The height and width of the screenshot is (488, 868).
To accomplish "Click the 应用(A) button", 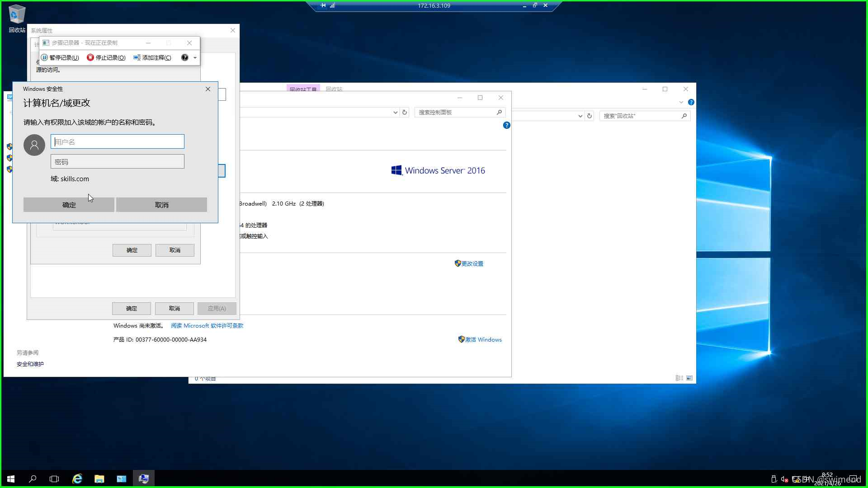I will coord(217,309).
